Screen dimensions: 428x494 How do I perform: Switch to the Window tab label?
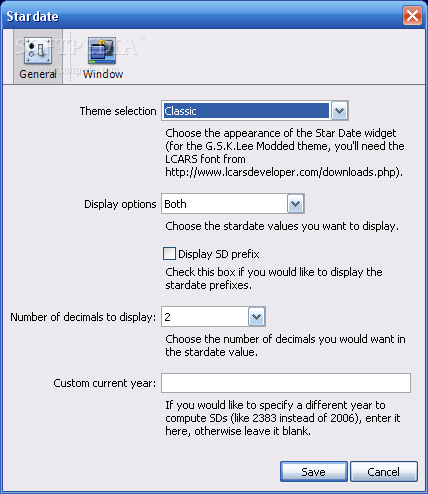click(103, 74)
